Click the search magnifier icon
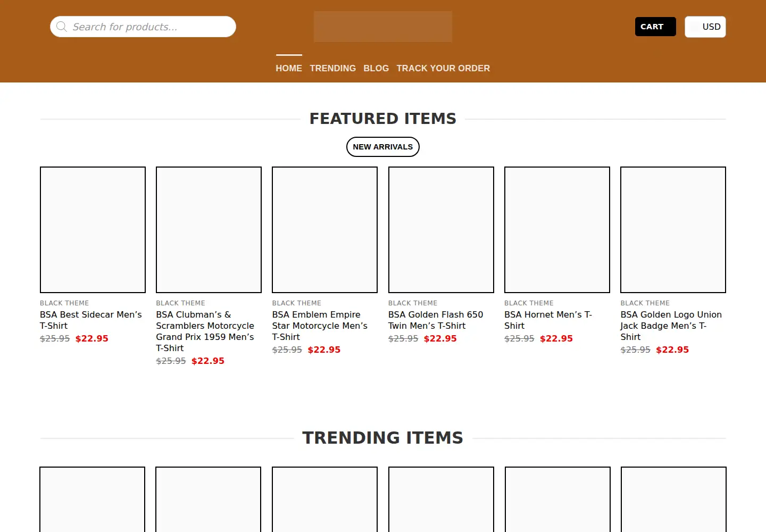The image size is (766, 532). tap(62, 27)
